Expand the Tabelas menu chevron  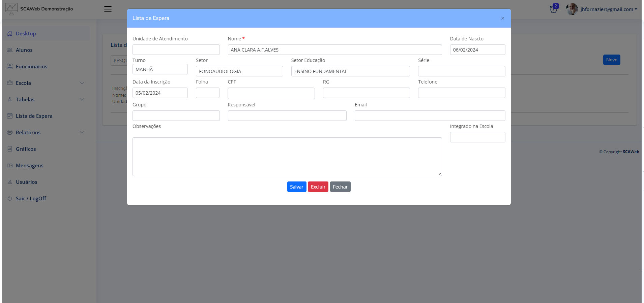click(x=82, y=99)
